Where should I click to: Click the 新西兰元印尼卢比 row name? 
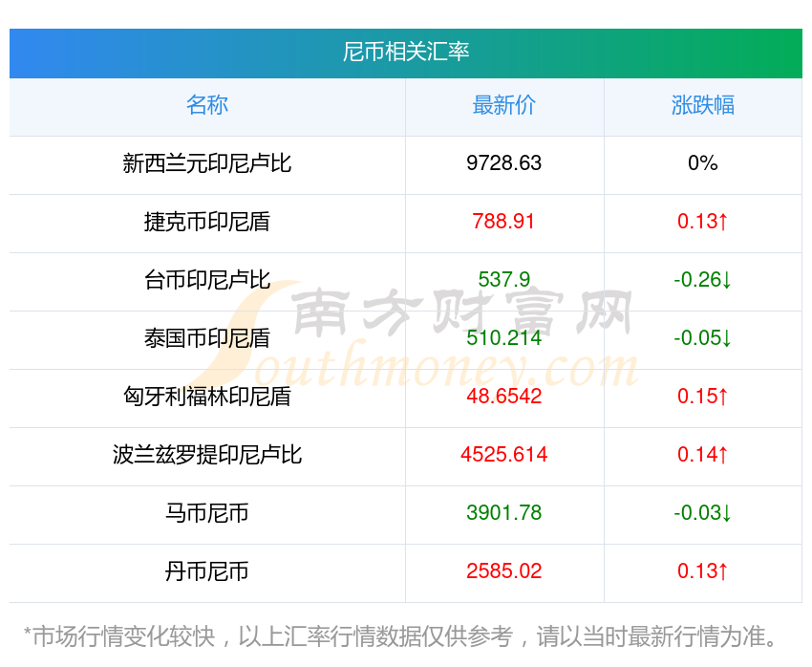pyautogui.click(x=207, y=163)
